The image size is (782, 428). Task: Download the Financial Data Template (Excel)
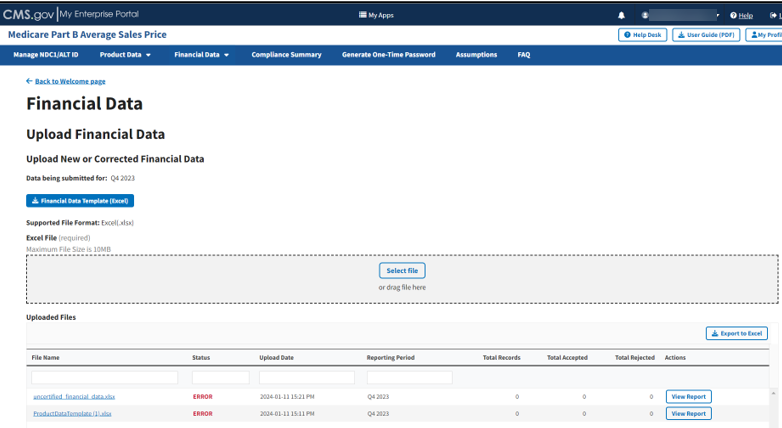pos(80,201)
